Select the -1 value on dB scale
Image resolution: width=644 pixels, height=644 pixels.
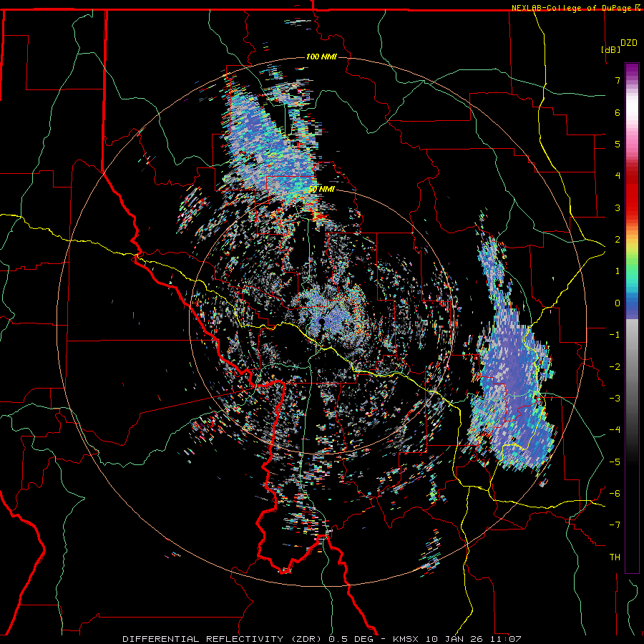click(615, 335)
